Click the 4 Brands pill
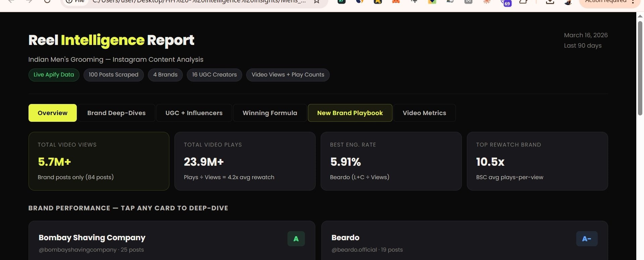Viewport: 644px width, 260px height. [165, 75]
